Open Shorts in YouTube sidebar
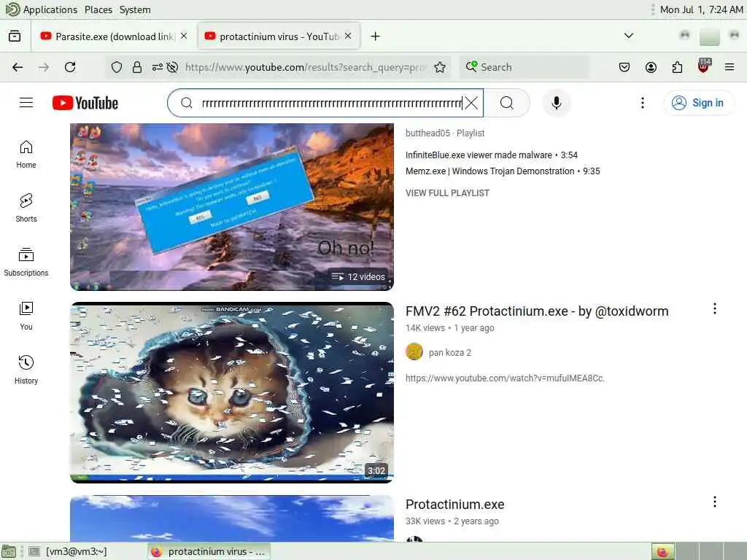 click(26, 208)
